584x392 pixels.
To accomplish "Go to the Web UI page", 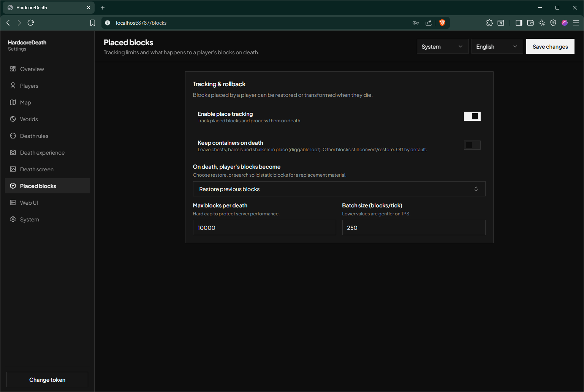I will point(47,202).
